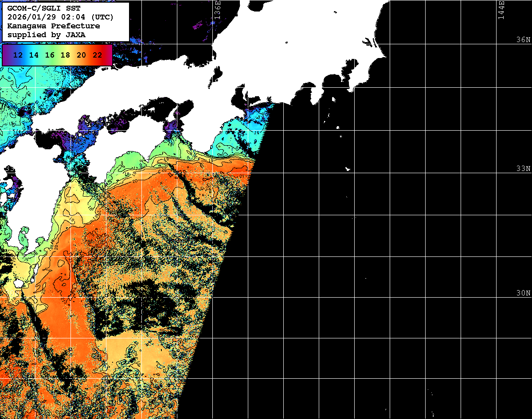
Task: Pick the 20 degree orange color on scale
Action: tap(81, 55)
